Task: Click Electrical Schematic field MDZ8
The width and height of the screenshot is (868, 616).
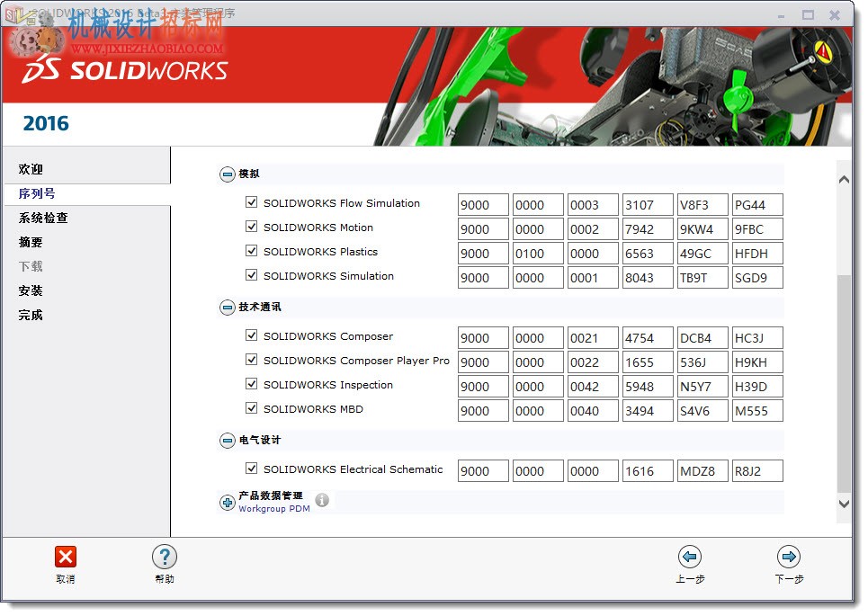Action: click(702, 471)
